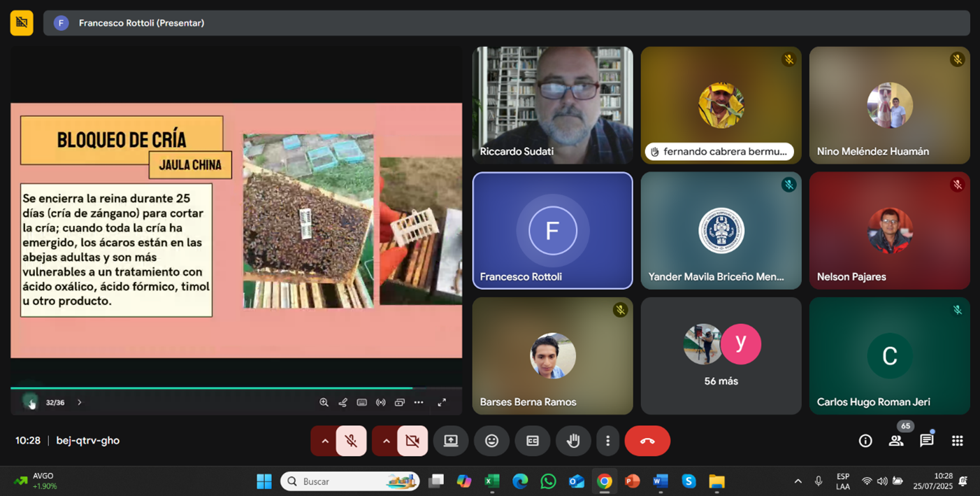Viewport: 980px width, 496px height.
Task: Click the present screen button
Action: tap(451, 441)
